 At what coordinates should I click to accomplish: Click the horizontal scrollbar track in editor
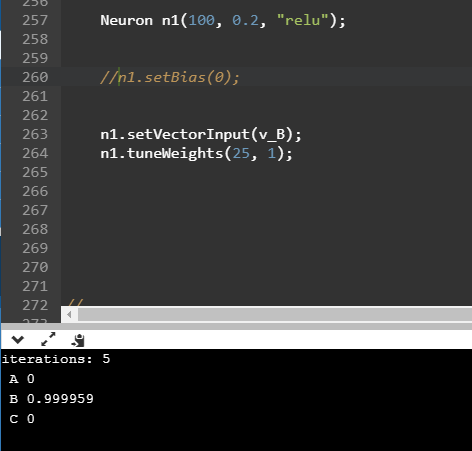275,314
